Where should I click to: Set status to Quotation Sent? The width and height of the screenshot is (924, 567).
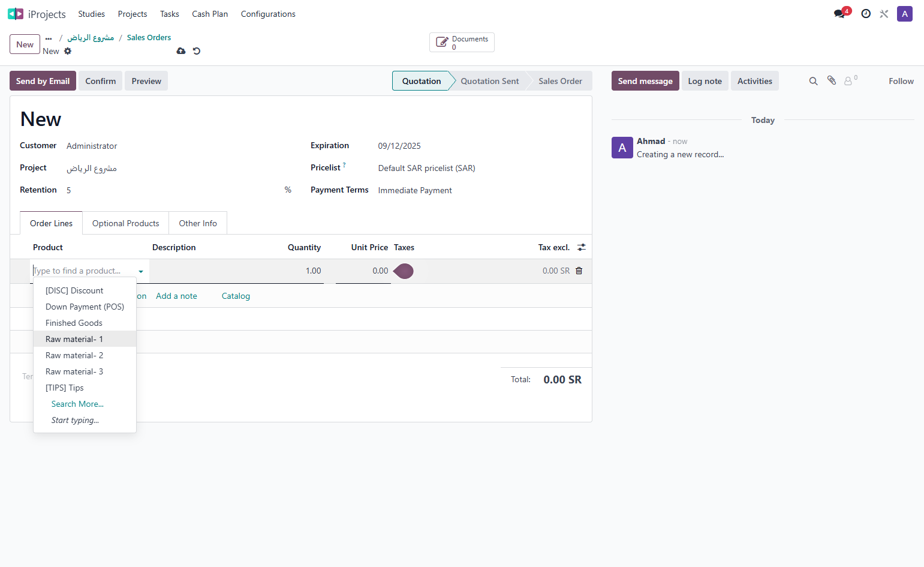pyautogui.click(x=490, y=81)
